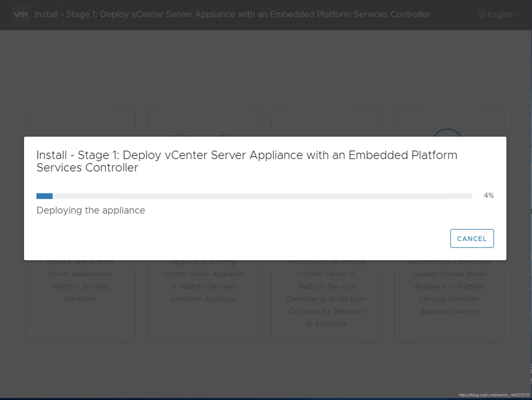Click the 4% progress value
Image resolution: width=532 pixels, height=400 pixels.
click(489, 196)
